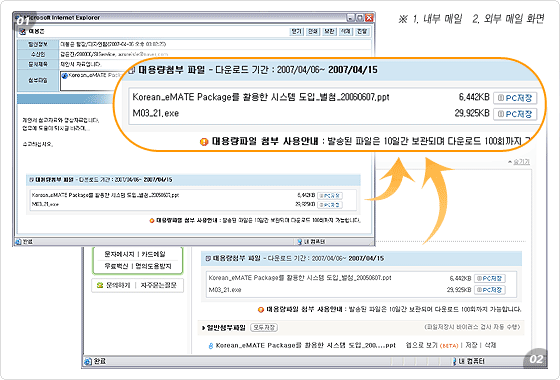This screenshot has width=560, height=380.
Task: Click the 닫기 button in window 01 toolbar
Action: [x=296, y=31]
